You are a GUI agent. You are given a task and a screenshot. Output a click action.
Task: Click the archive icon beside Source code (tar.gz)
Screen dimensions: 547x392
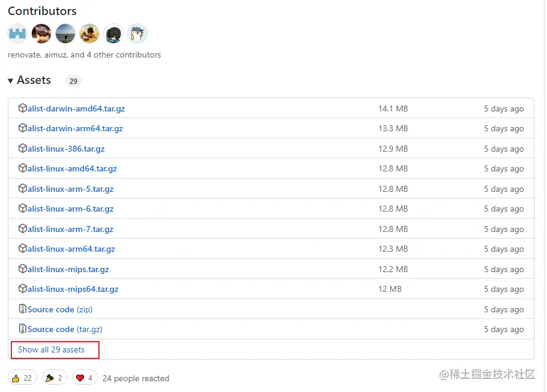pyautogui.click(x=22, y=328)
